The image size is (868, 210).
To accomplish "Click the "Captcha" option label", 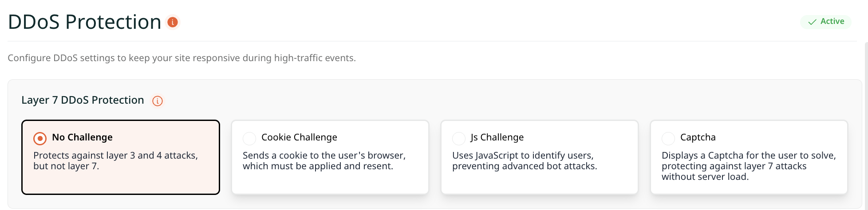I will pyautogui.click(x=698, y=137).
